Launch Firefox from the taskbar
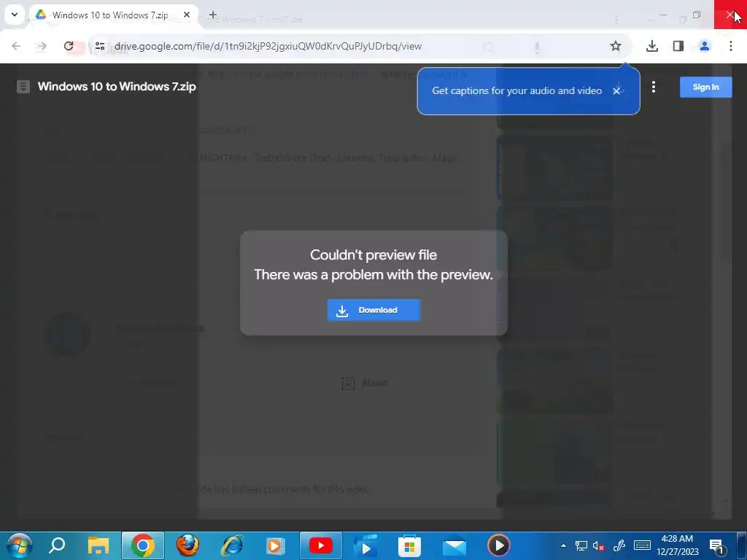 pos(187,545)
